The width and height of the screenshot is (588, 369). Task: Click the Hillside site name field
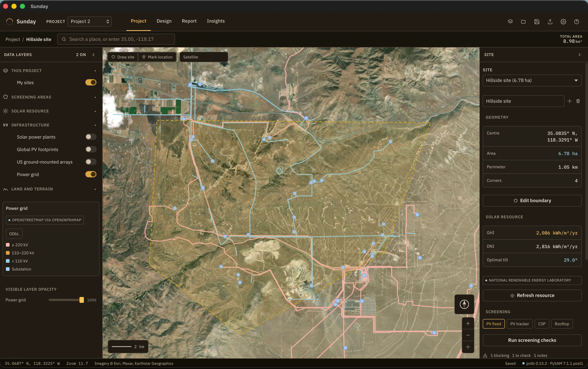[x=523, y=101]
